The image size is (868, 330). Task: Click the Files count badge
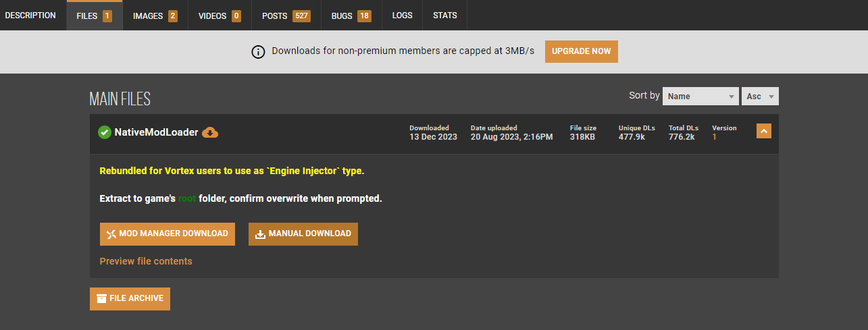107,16
